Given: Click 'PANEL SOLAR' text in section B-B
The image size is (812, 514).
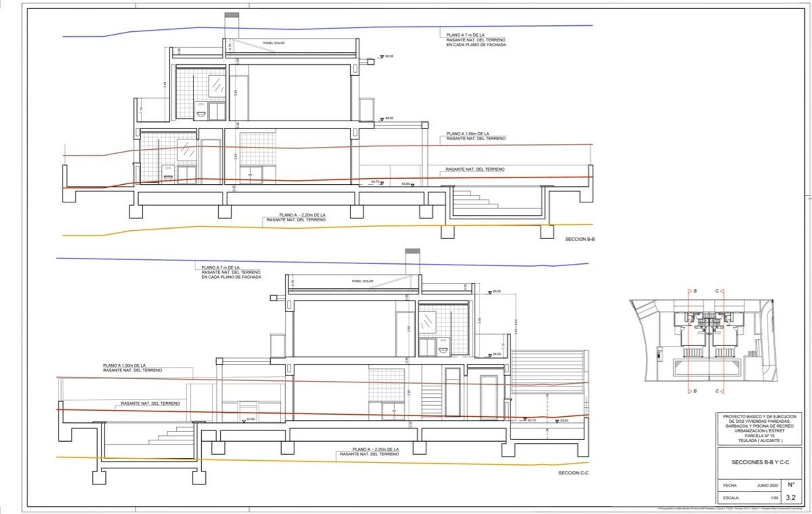Looking at the screenshot, I should coord(274,43).
